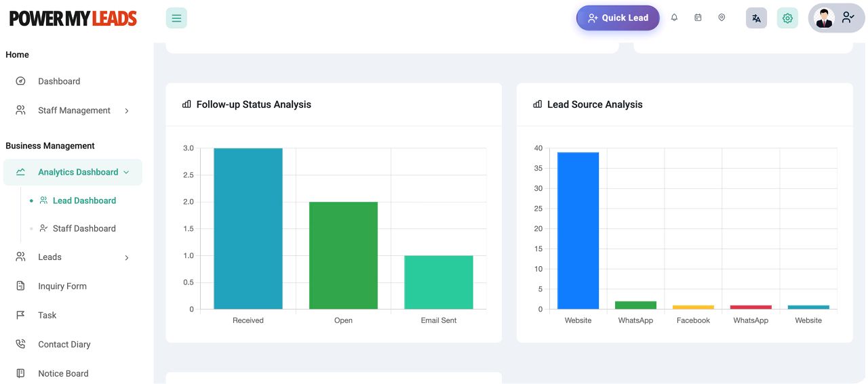Click the user check icon beside avatar
Screen dimensions: 868x384
click(x=848, y=18)
